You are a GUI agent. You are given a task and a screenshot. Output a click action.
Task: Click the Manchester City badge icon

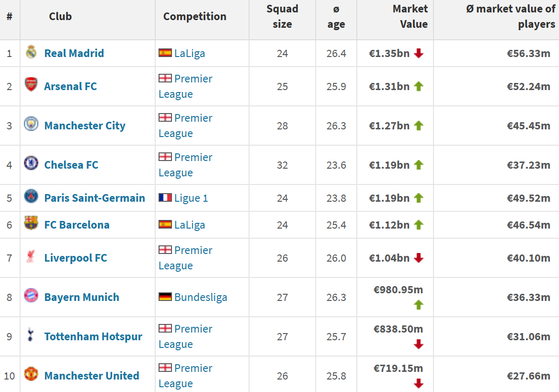coord(31,125)
